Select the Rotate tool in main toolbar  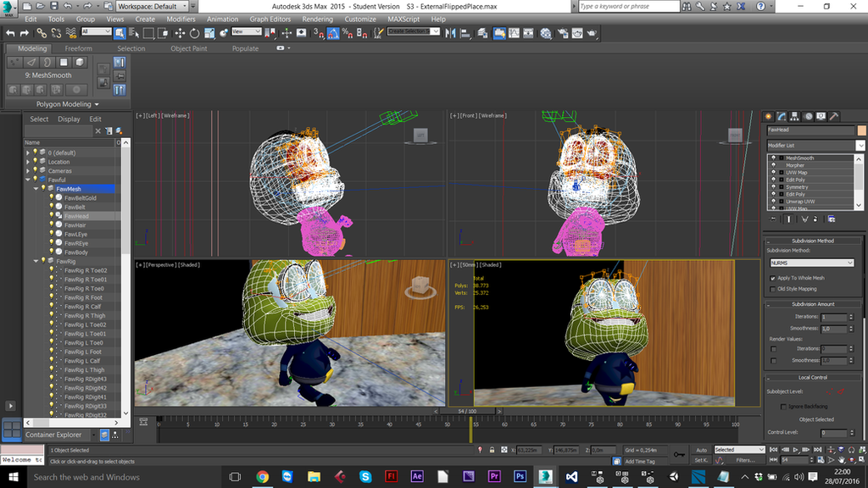point(194,33)
